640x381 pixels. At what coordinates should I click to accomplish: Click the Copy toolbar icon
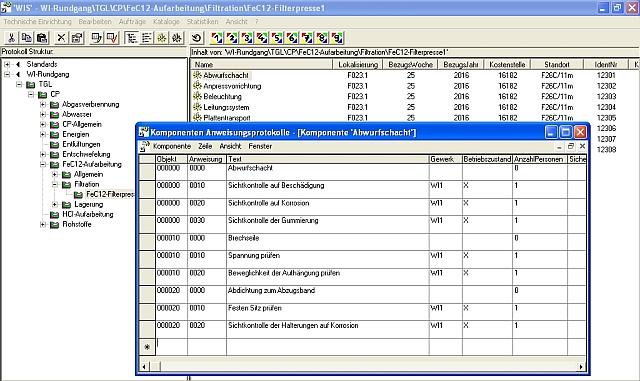coord(27,38)
